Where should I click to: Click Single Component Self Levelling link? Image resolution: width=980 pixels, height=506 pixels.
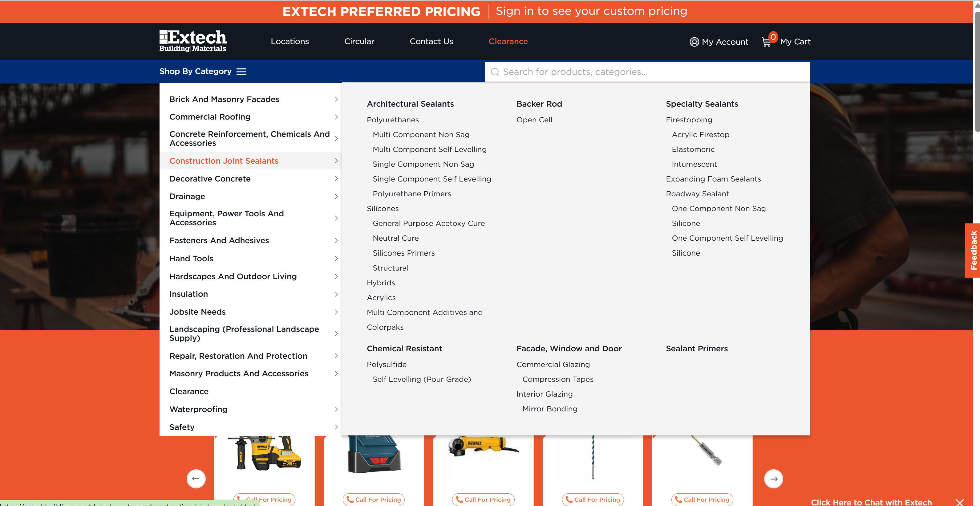pyautogui.click(x=432, y=179)
